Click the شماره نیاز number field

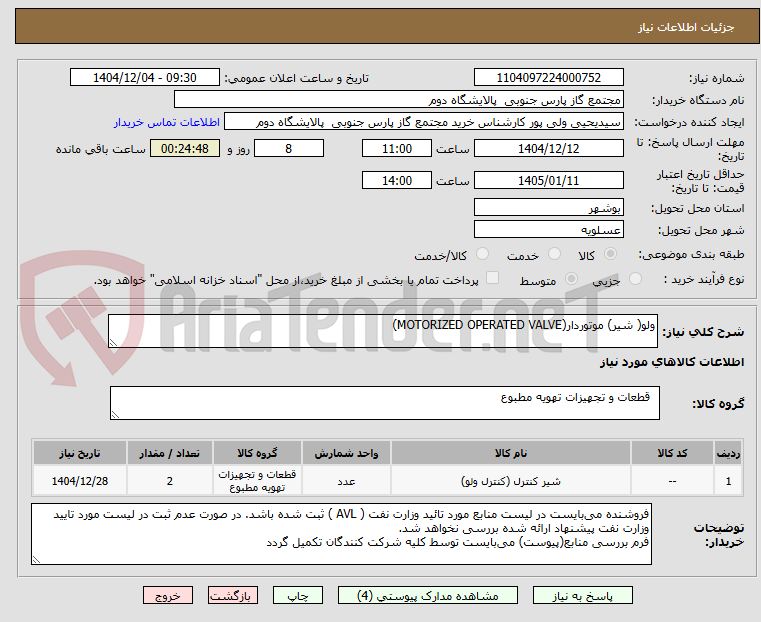548,78
